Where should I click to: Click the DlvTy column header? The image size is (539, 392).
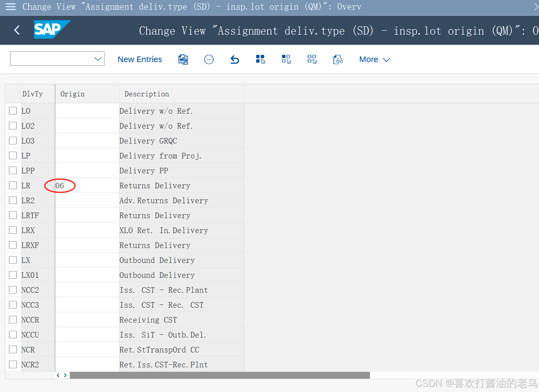[38, 94]
